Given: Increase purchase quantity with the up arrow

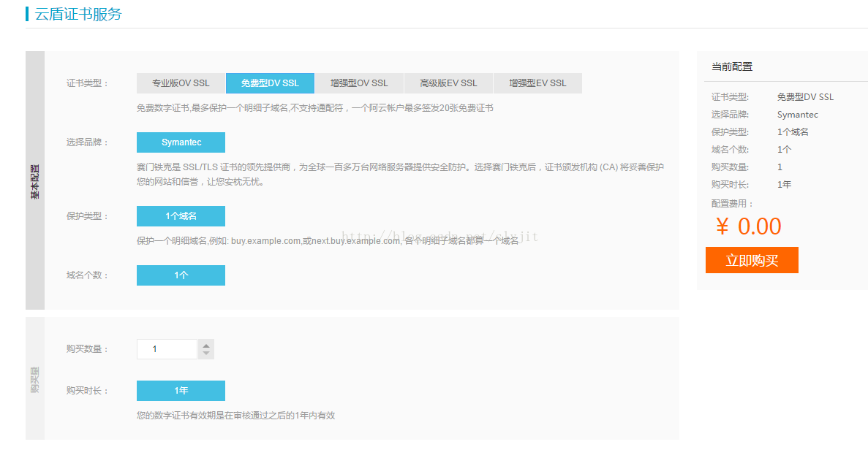Looking at the screenshot, I should (206, 345).
